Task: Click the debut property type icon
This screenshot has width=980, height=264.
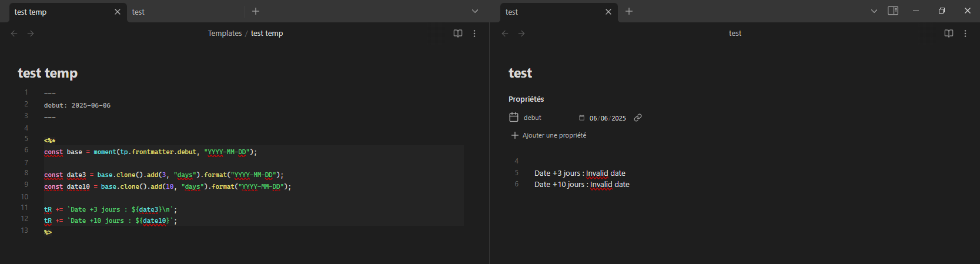Action: tap(514, 117)
